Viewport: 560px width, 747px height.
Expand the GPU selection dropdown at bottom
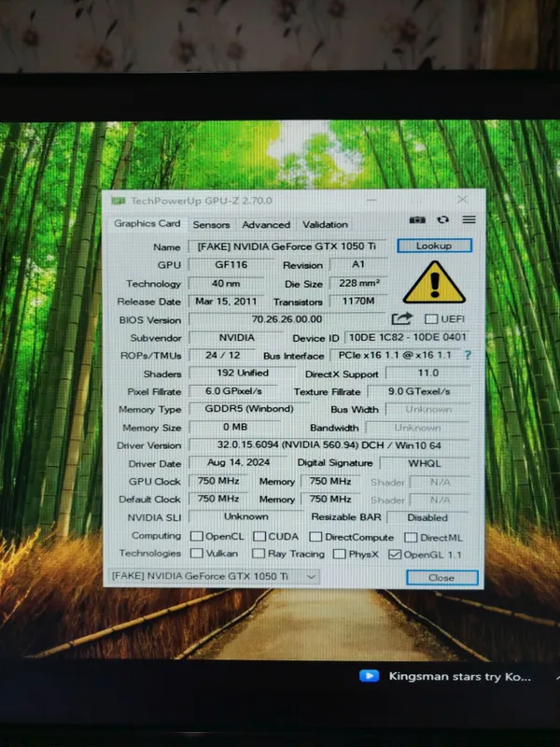[x=311, y=576]
